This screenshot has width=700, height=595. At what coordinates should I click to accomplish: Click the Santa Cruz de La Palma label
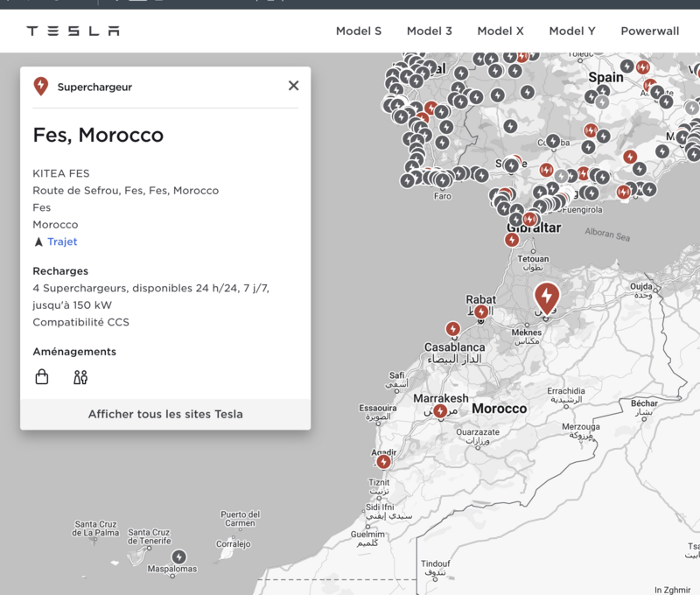coord(95,528)
